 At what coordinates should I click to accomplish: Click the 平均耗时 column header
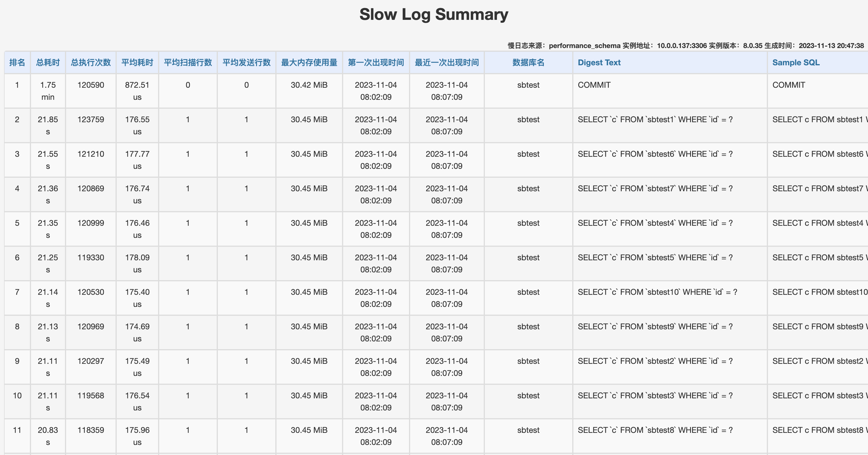pos(137,62)
